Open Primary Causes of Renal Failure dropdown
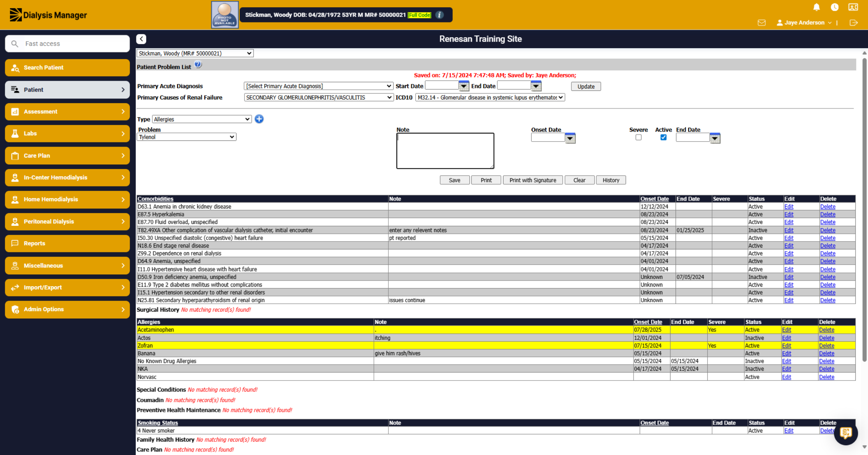868x455 pixels. tap(318, 97)
